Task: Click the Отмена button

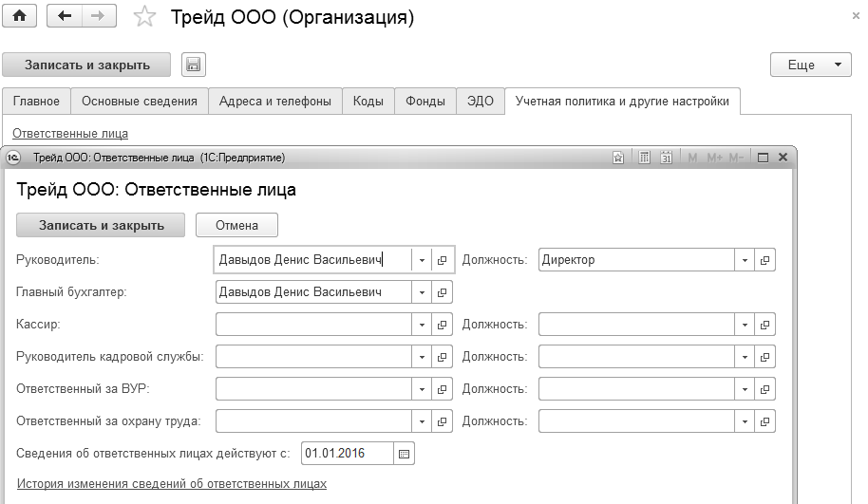Action: click(236, 225)
